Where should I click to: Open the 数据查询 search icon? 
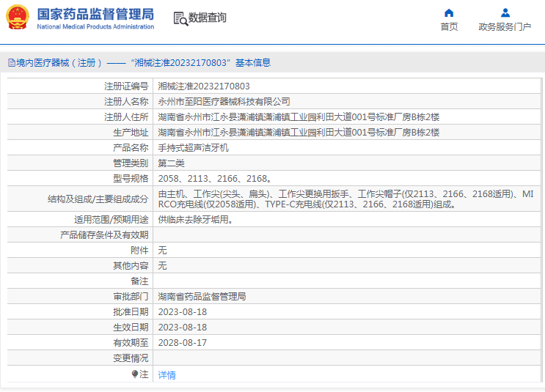(x=180, y=18)
